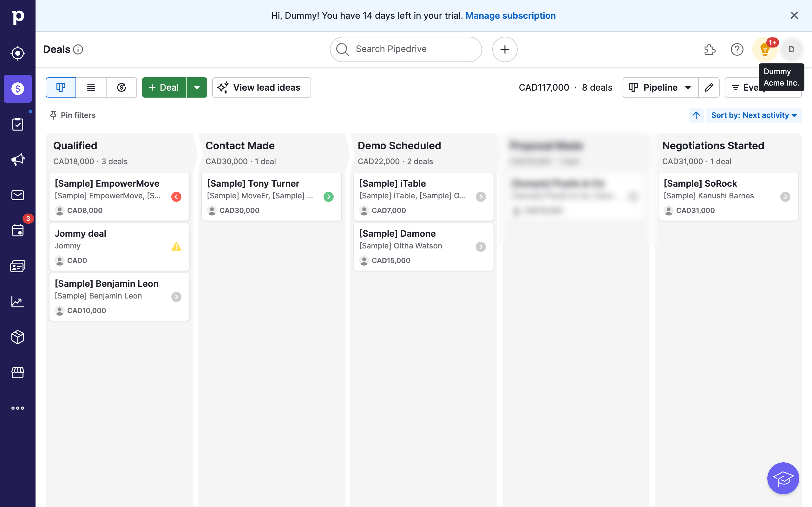Open the Products box icon in sidebar
This screenshot has width=812, height=507.
pos(17,337)
